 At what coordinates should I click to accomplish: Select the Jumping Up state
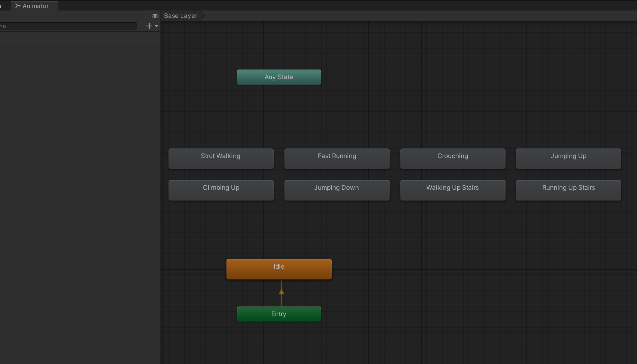tap(568, 158)
